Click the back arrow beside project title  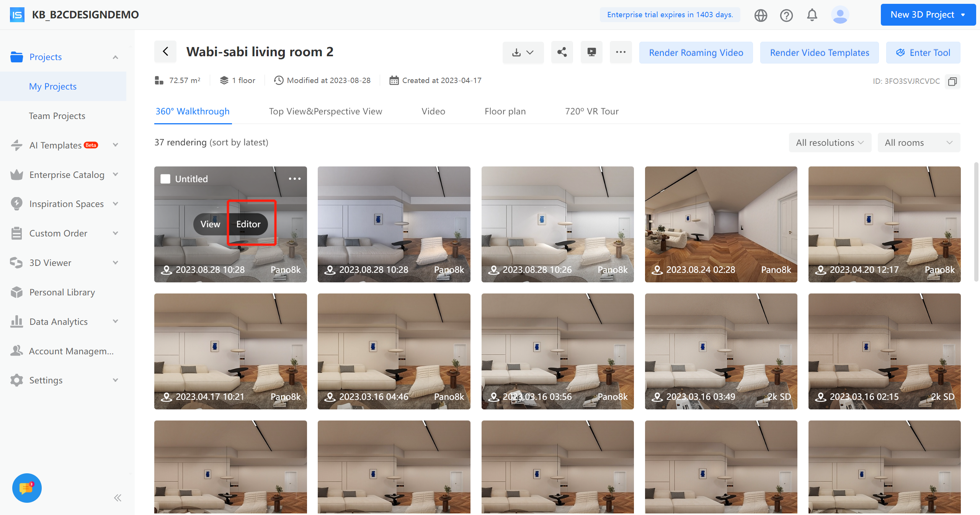[165, 52]
